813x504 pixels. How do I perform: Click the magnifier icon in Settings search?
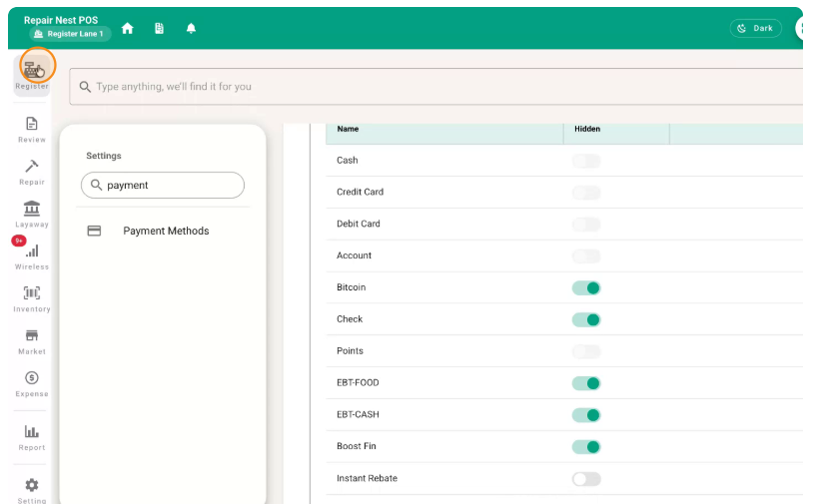[96, 185]
